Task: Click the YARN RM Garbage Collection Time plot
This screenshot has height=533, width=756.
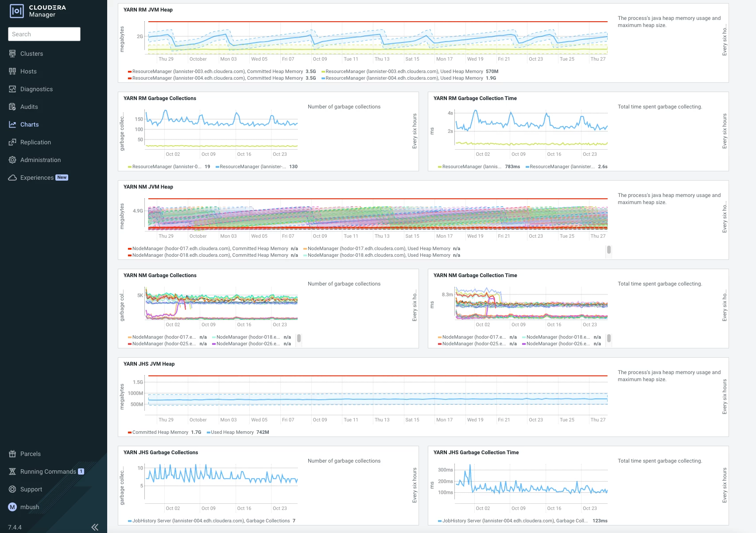Action: [531, 128]
